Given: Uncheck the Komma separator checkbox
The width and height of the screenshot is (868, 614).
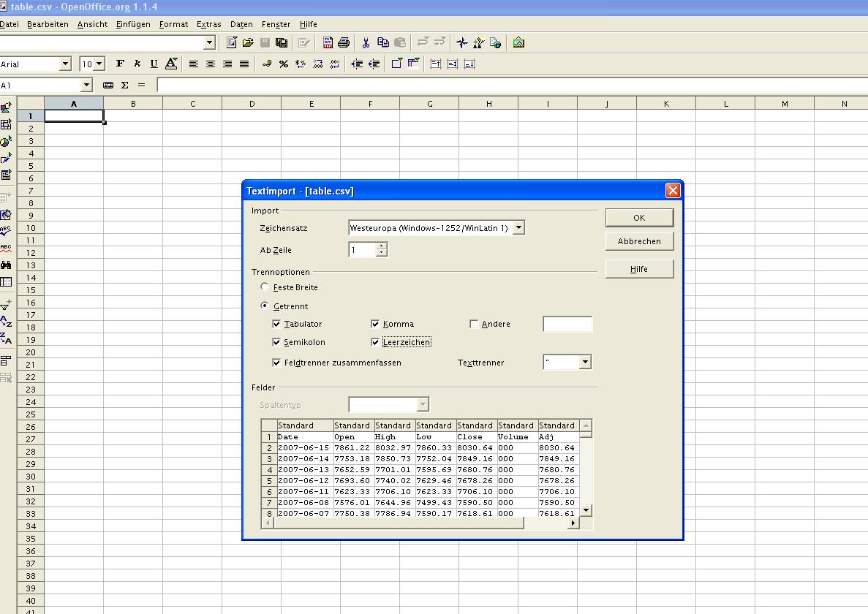Looking at the screenshot, I should pyautogui.click(x=375, y=324).
